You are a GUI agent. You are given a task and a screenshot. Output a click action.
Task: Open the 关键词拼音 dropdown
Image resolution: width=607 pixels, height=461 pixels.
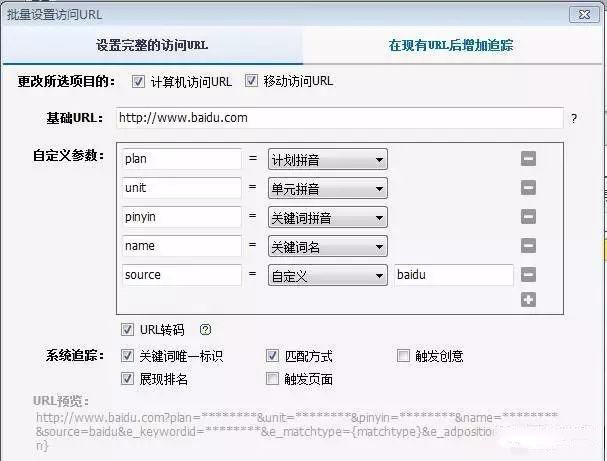tap(328, 218)
